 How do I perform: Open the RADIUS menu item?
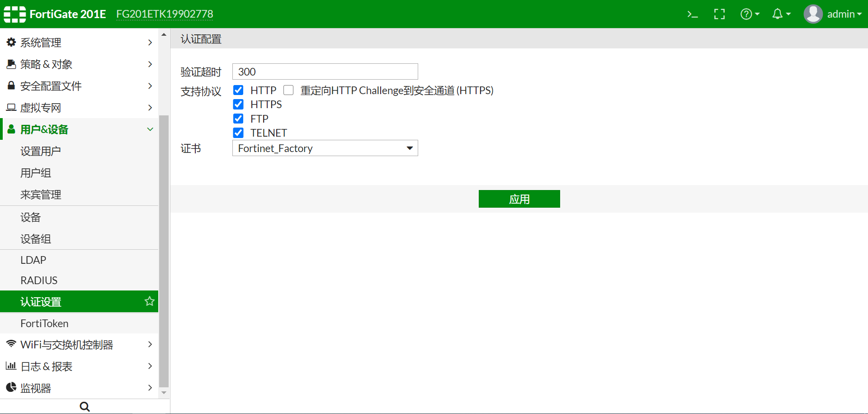pos(39,281)
